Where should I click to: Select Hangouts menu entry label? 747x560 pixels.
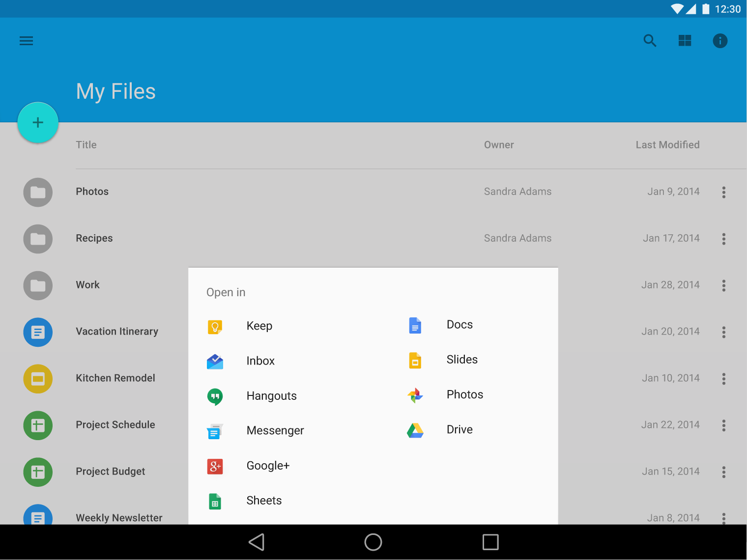[x=272, y=396]
